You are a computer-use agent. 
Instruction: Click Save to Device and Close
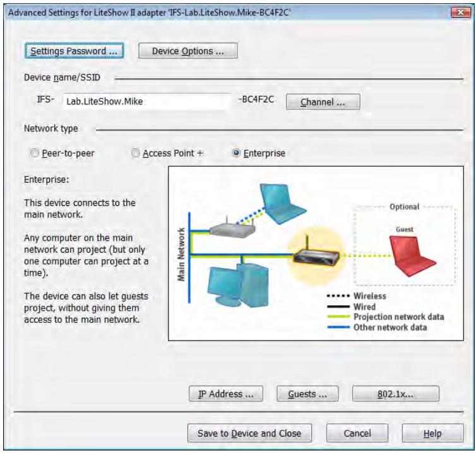pos(249,433)
